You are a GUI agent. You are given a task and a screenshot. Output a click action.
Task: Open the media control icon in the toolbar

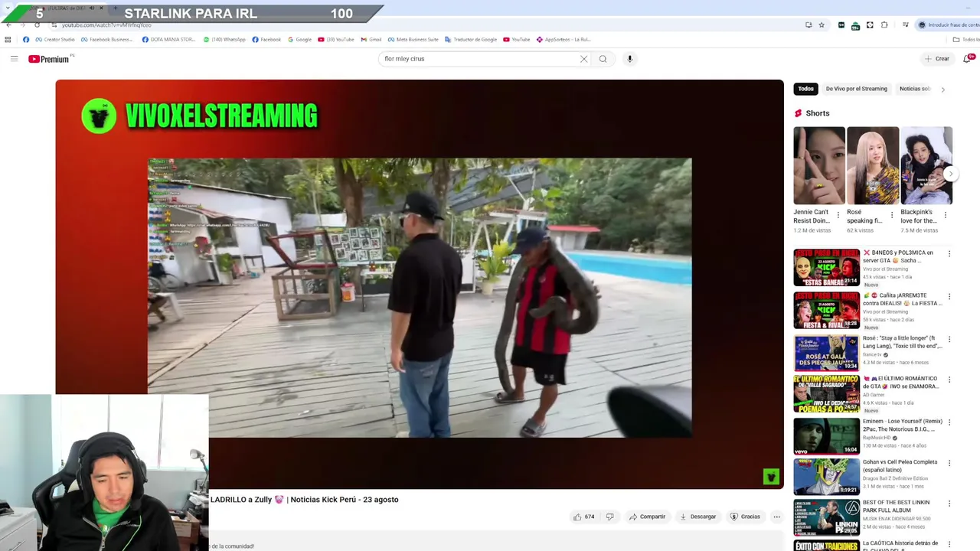[905, 24]
